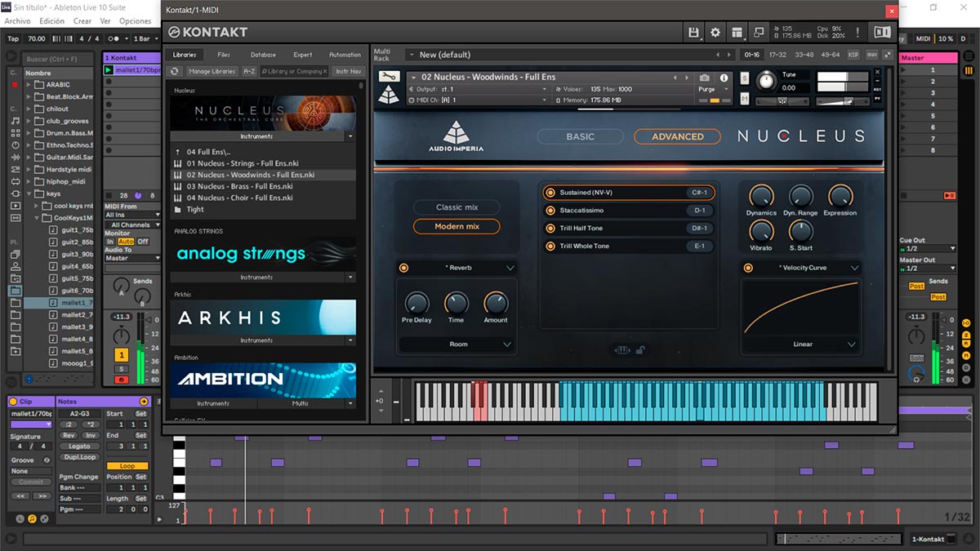Click Kontakt exclamation warning icon

click(x=857, y=32)
